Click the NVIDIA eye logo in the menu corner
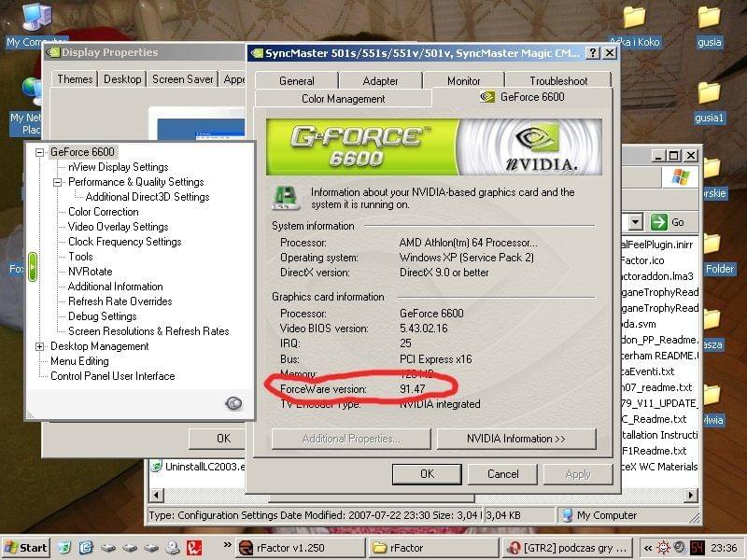Screen dimensions: 747x560 [x=233, y=403]
